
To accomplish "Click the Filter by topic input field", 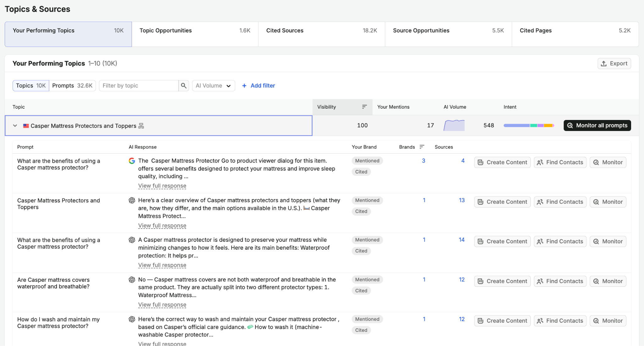I will [x=139, y=86].
